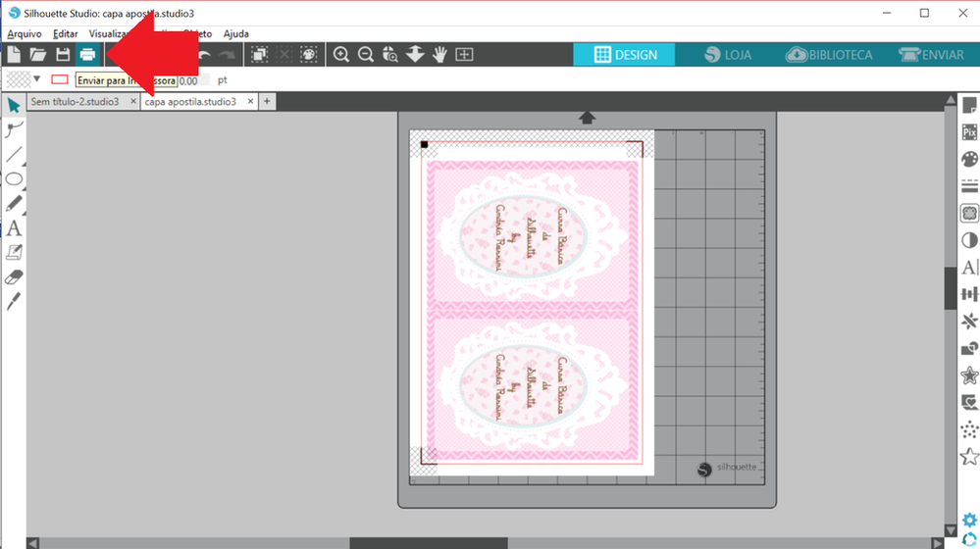Select the Freehand pencil tool
This screenshot has height=549, width=980.
pos(14,204)
